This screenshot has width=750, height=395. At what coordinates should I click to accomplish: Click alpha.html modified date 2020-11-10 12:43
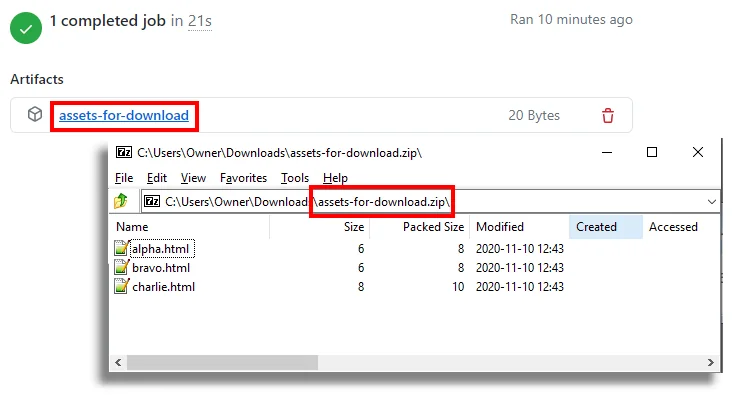(520, 249)
